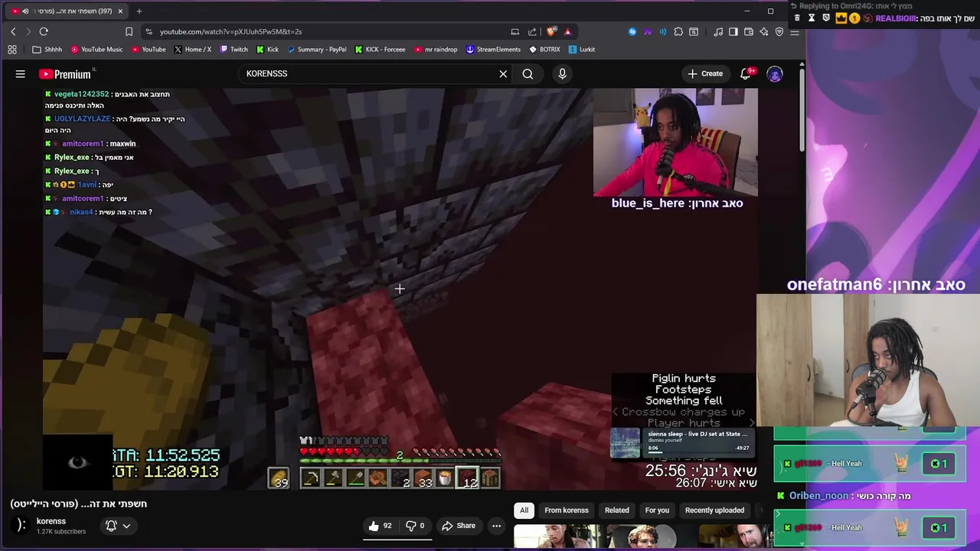Open the Summary - PayPal bookmark
Viewport: 980px width, 551px height.
tap(317, 50)
